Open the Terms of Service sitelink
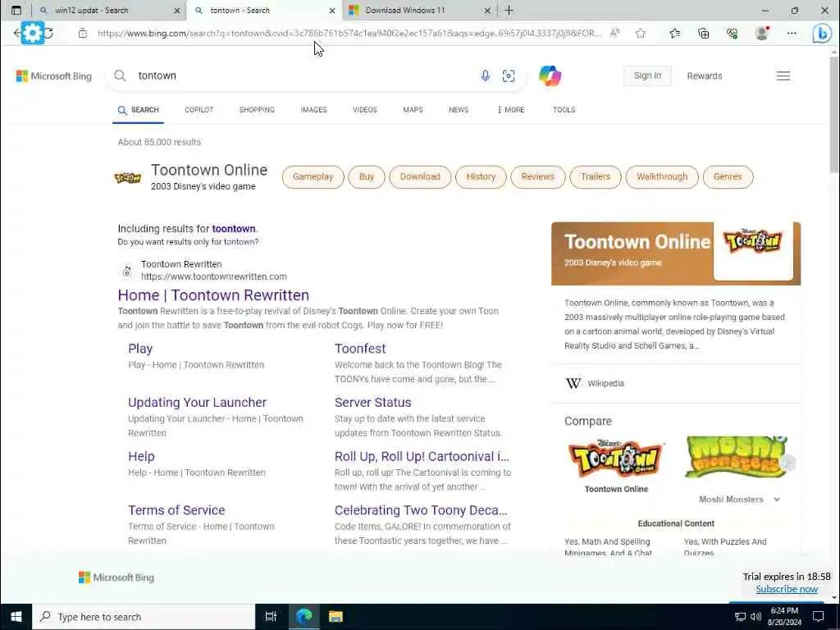 [176, 510]
